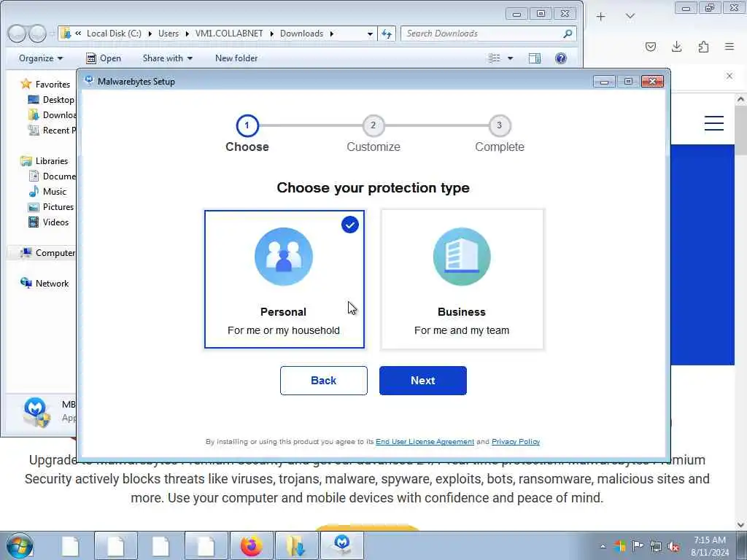This screenshot has width=747, height=560.
Task: Dismiss the Firefox notification bar close X
Action: tap(729, 76)
